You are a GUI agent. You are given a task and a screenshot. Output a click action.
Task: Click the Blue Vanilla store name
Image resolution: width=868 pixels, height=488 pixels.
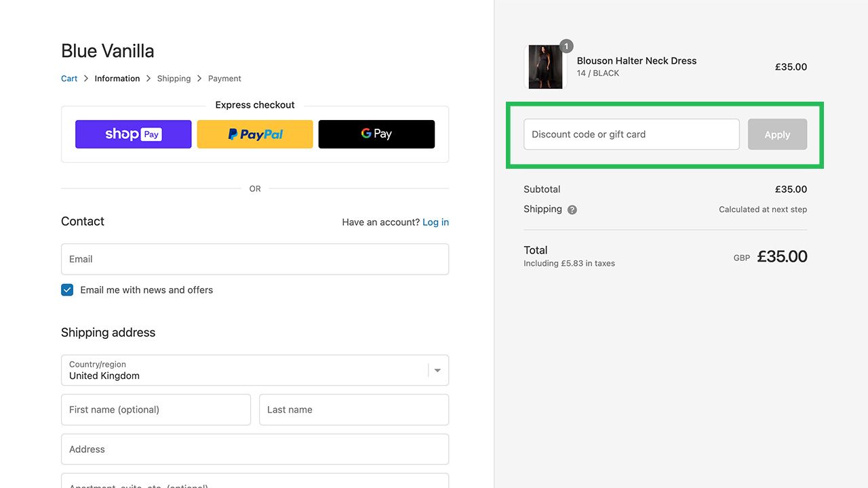pyautogui.click(x=108, y=51)
